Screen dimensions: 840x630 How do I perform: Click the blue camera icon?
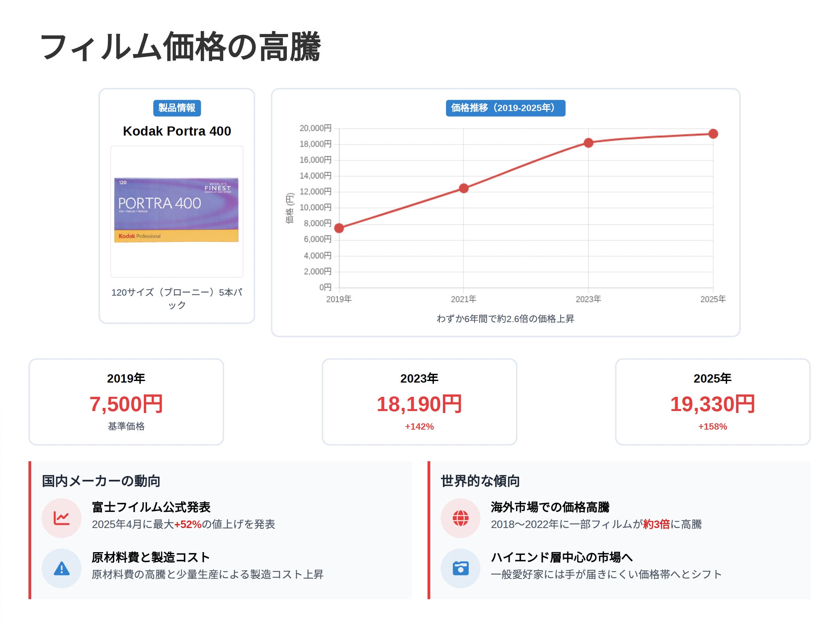point(460,568)
